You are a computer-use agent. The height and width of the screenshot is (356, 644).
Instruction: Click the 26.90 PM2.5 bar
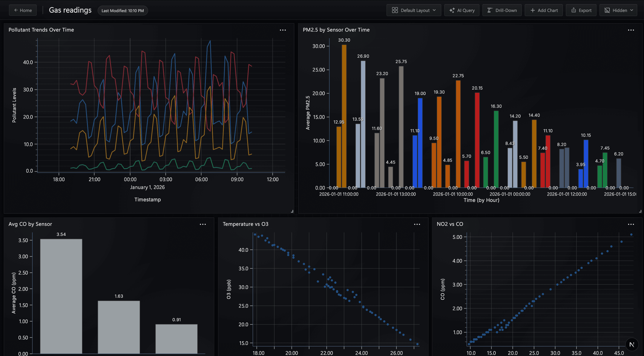tap(363, 124)
